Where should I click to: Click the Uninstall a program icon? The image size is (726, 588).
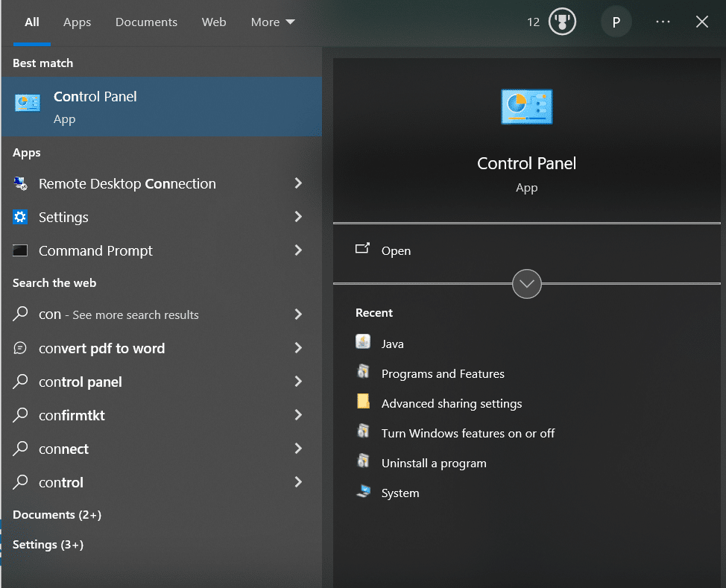[x=364, y=461]
